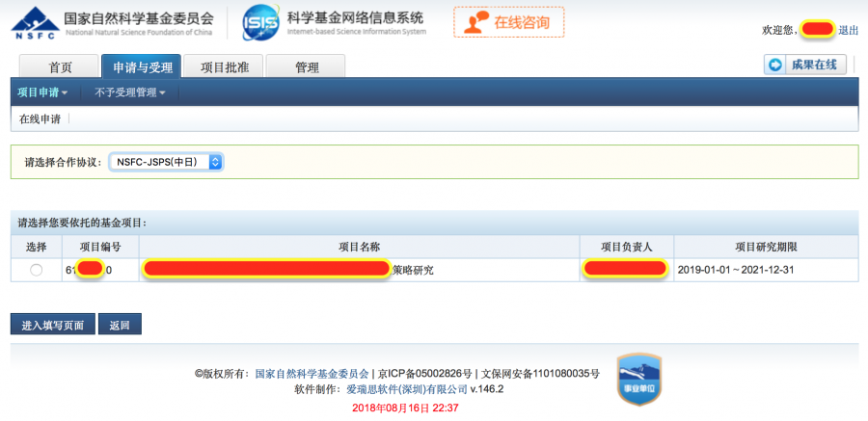Click the 项目名称 column header
This screenshot has width=868, height=421.
pyautogui.click(x=360, y=247)
